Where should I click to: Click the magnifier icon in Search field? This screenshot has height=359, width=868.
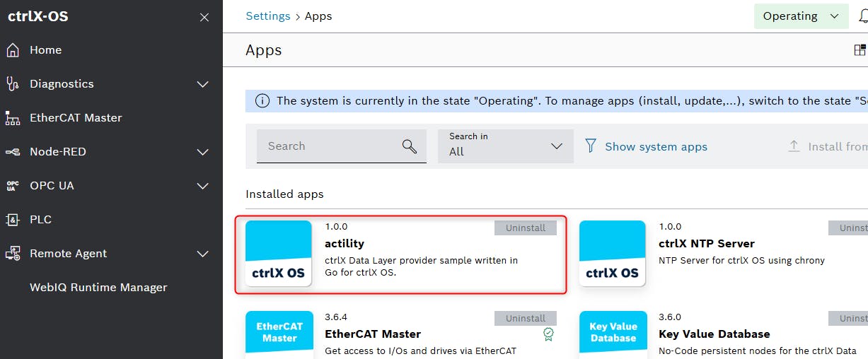coord(409,146)
